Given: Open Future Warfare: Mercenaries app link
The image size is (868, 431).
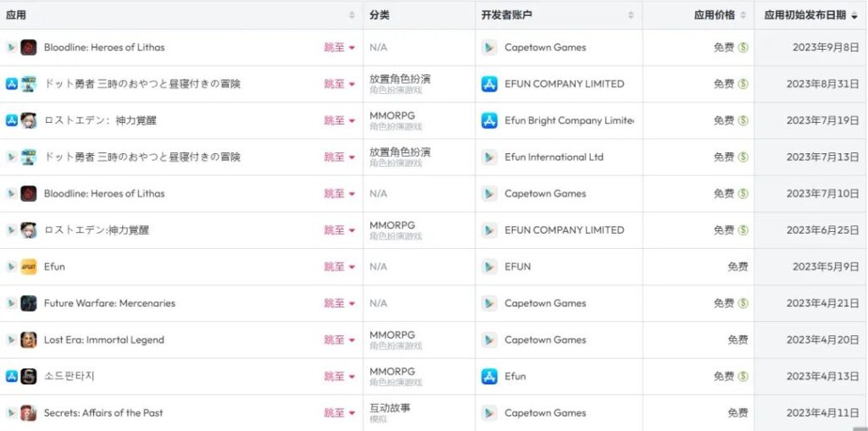Looking at the screenshot, I should [x=109, y=303].
